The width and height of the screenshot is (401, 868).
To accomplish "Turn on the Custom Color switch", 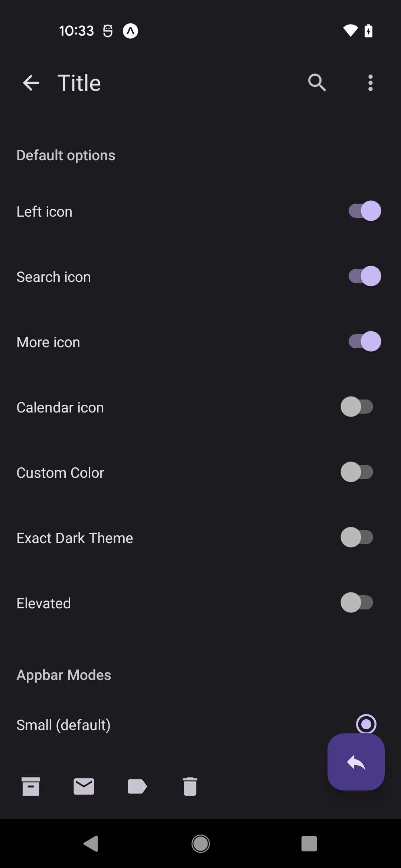I will pyautogui.click(x=357, y=472).
